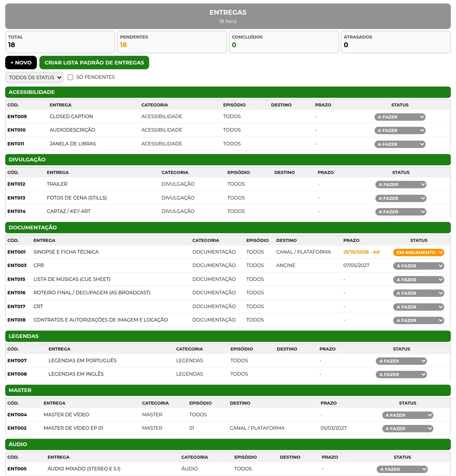Click the + NOVO button
This screenshot has width=456, height=476.
[x=21, y=62]
